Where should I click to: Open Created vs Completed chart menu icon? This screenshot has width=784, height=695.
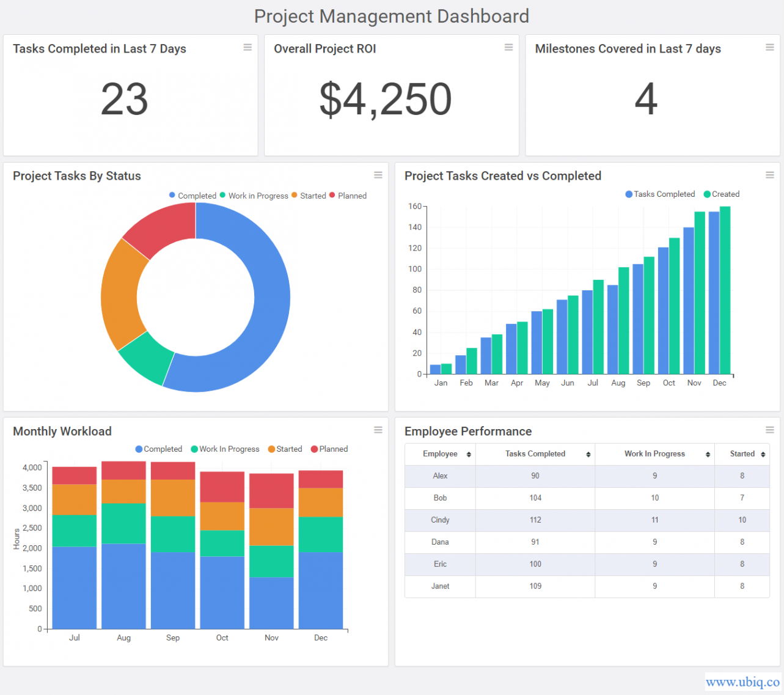click(769, 175)
